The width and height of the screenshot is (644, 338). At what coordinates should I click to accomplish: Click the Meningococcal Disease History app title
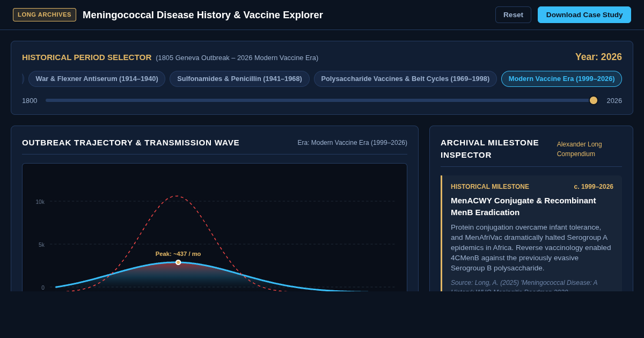203,15
